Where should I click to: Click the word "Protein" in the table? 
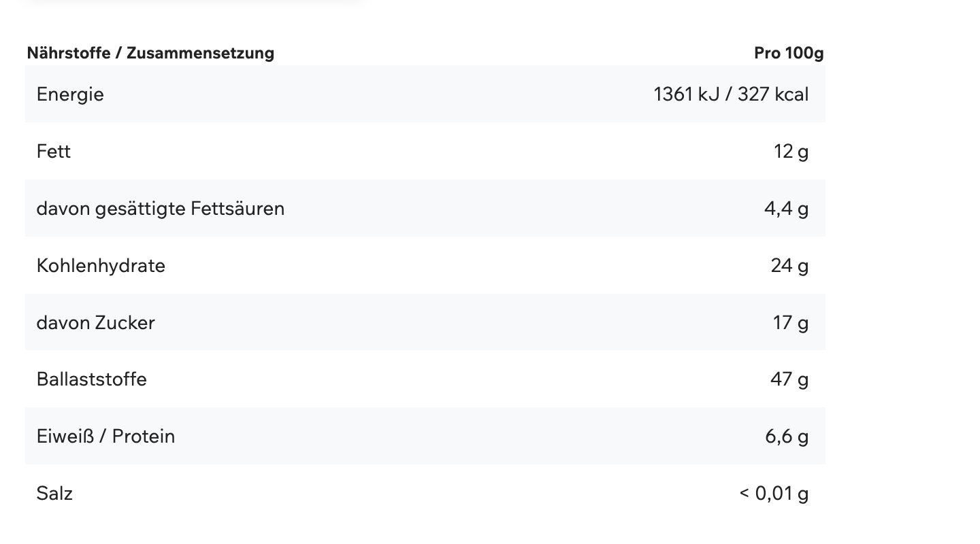coord(144,437)
